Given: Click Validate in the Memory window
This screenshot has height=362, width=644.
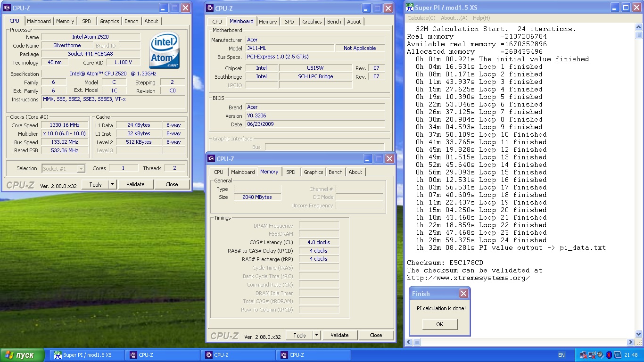Looking at the screenshot, I should click(x=339, y=335).
